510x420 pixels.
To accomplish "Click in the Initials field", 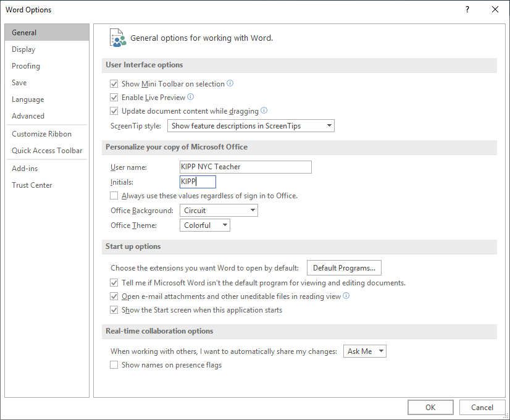I will click(x=198, y=182).
